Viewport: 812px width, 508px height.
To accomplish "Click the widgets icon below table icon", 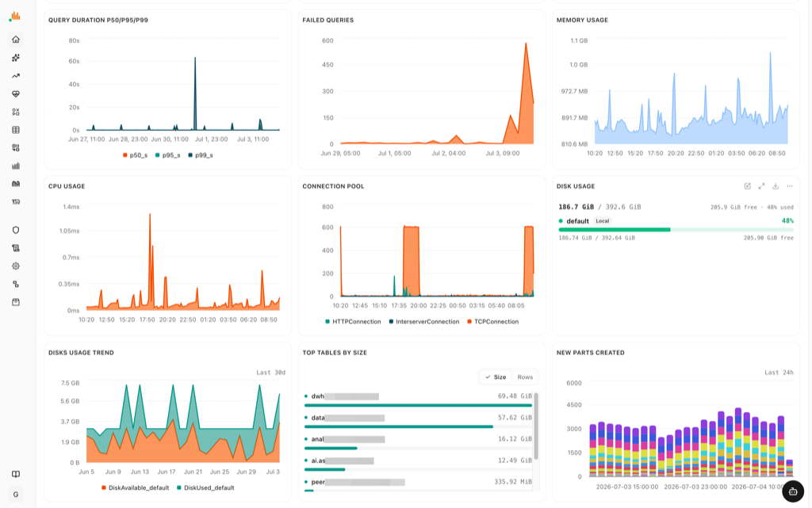I will [16, 148].
